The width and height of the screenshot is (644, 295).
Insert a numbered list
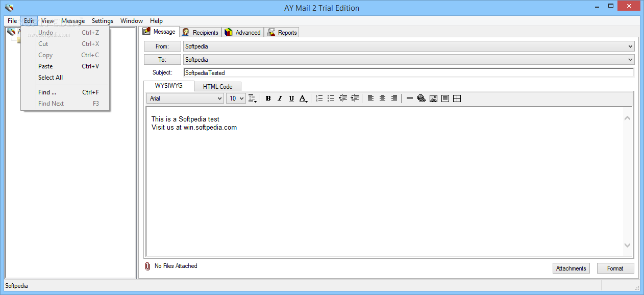319,99
